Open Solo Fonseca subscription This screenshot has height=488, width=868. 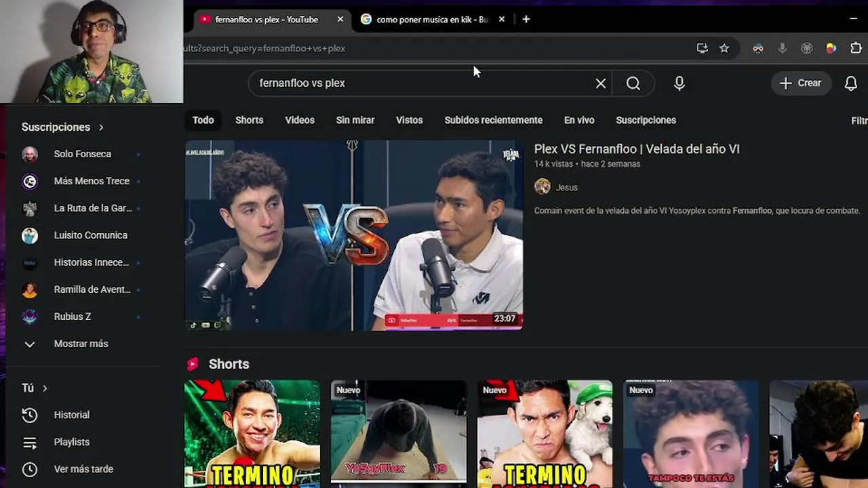click(x=83, y=154)
